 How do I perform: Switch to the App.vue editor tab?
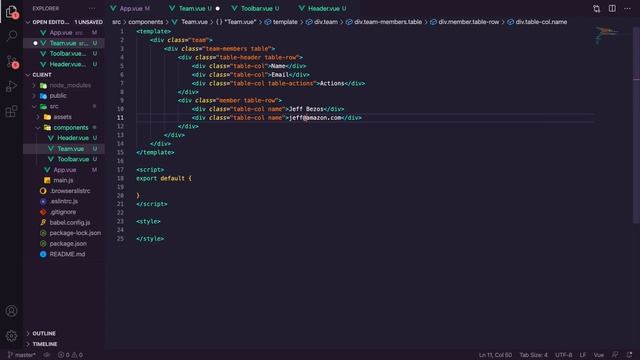click(x=131, y=8)
